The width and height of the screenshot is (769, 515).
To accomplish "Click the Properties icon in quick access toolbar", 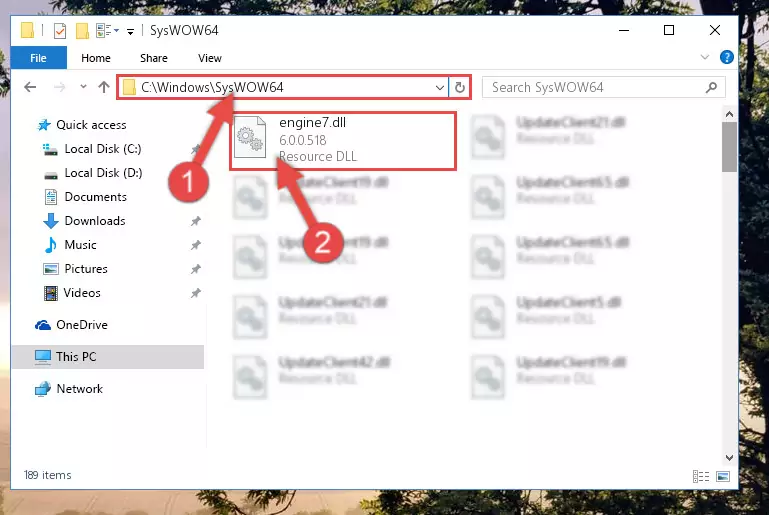I will point(60,31).
